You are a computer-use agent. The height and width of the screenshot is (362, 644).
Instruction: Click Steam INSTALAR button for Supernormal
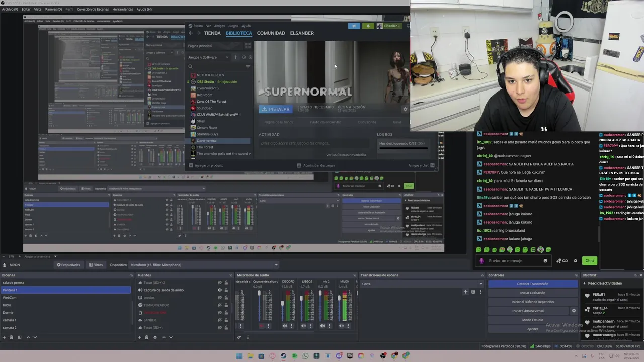tap(275, 109)
